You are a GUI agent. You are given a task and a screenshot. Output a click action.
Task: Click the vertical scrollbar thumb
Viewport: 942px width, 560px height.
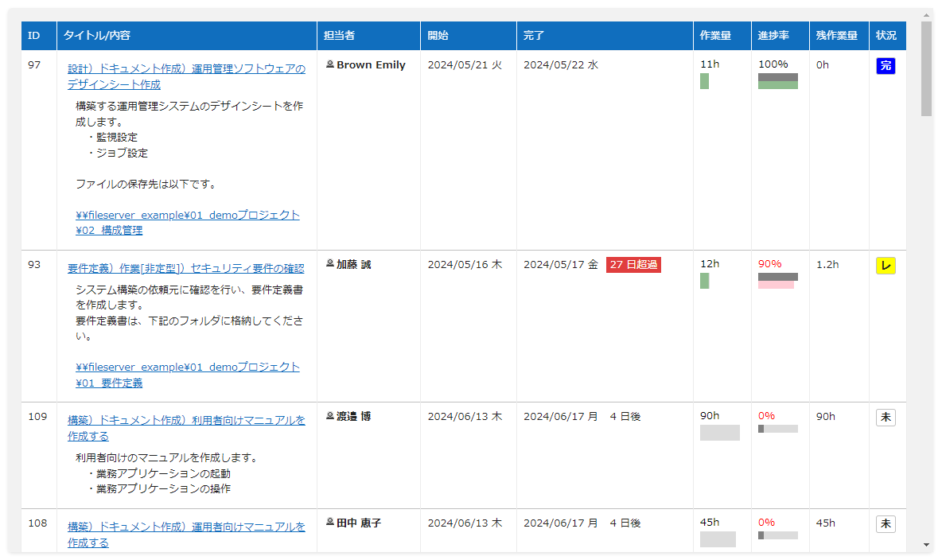926,69
